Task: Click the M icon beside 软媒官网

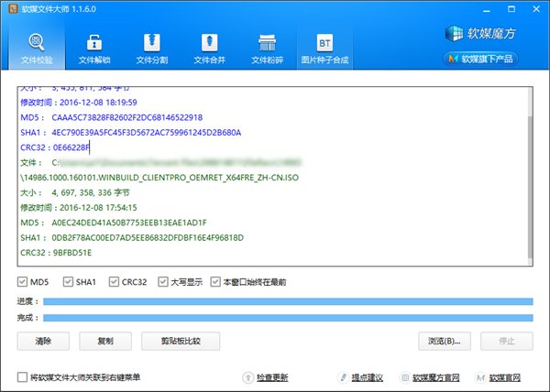Action: (481, 377)
